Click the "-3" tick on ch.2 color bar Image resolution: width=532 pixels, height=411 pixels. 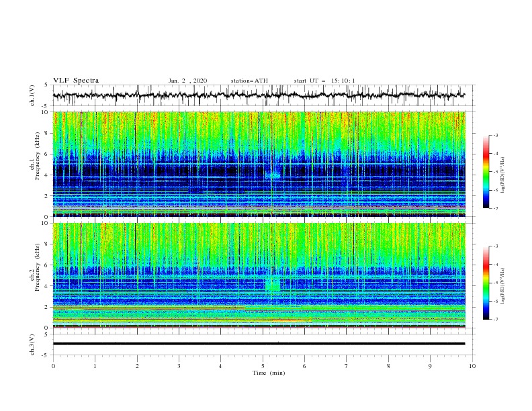click(495, 246)
